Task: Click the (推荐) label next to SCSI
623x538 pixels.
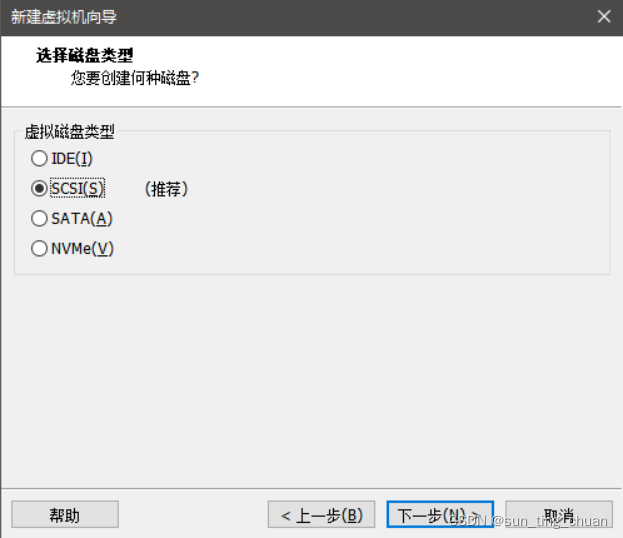Action: 166,189
